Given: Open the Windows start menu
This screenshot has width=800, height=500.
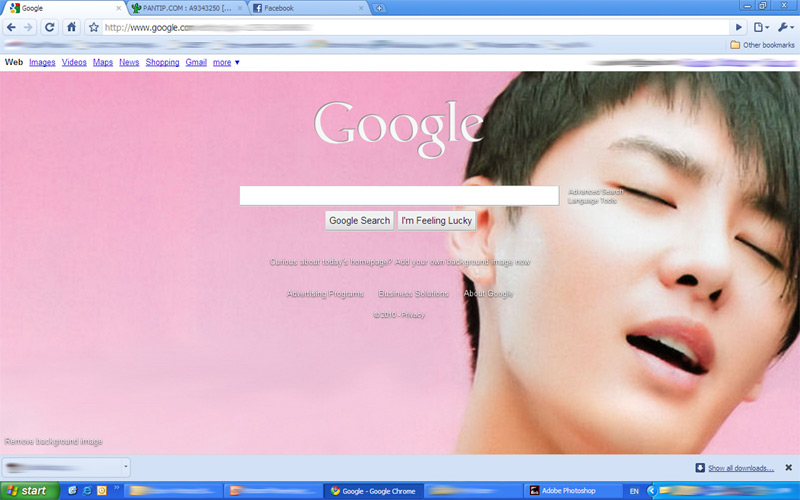Looking at the screenshot, I should [30, 491].
